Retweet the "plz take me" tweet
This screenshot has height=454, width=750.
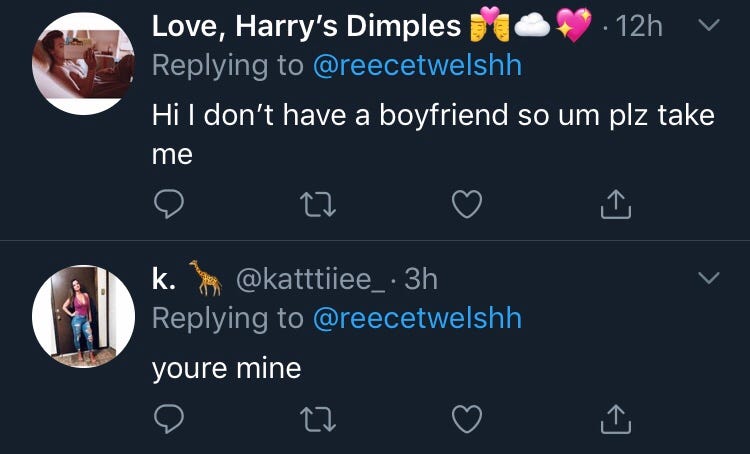(x=316, y=205)
